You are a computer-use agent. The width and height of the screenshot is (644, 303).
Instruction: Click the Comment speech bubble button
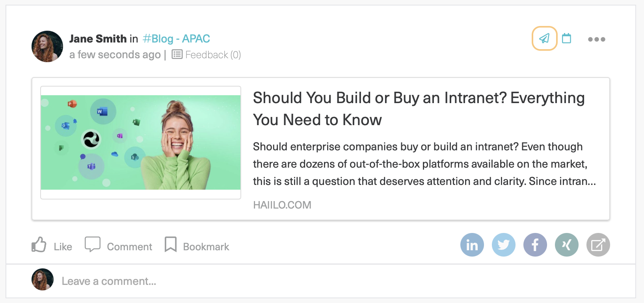click(118, 245)
